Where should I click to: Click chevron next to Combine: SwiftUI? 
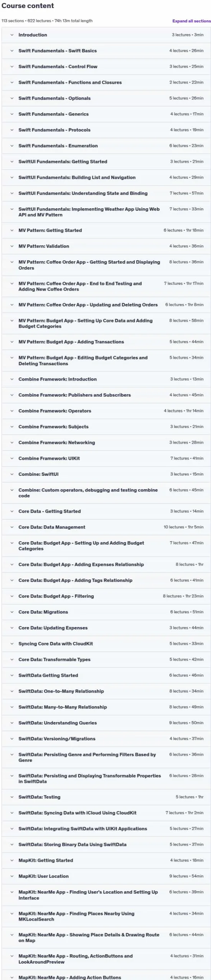[x=12, y=474]
